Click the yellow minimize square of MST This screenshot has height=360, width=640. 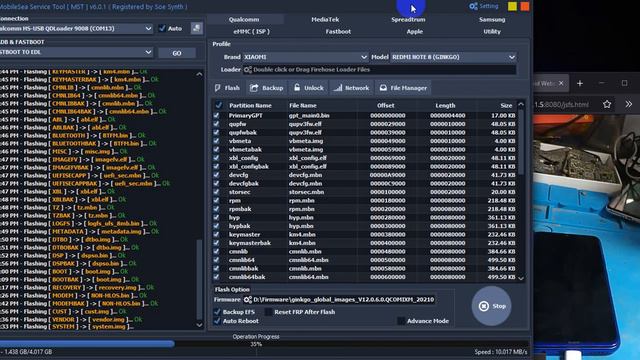click(512, 6)
